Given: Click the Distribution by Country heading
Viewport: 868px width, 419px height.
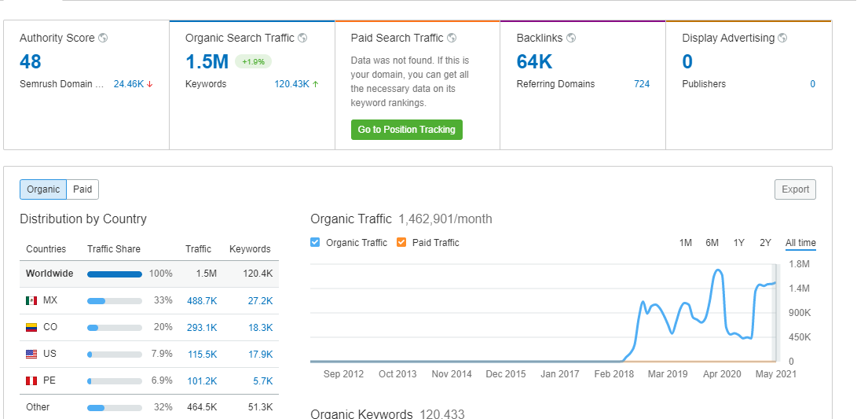Looking at the screenshot, I should 83,219.
